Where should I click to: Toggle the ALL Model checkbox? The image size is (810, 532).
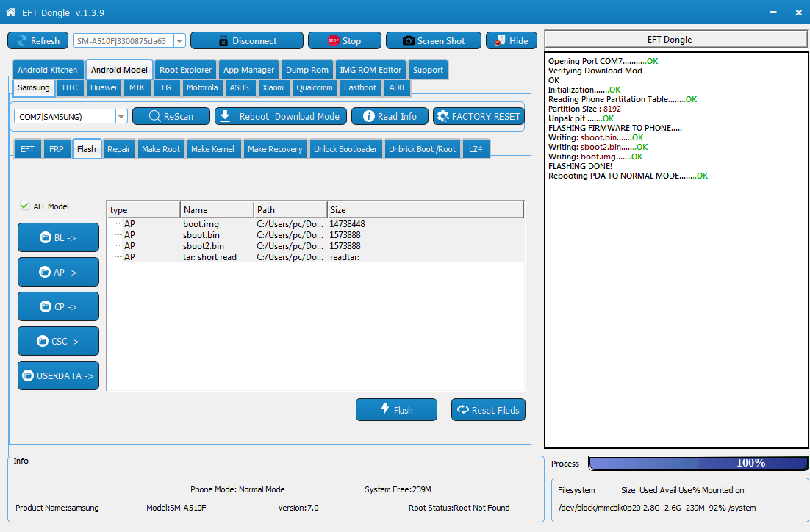25,206
